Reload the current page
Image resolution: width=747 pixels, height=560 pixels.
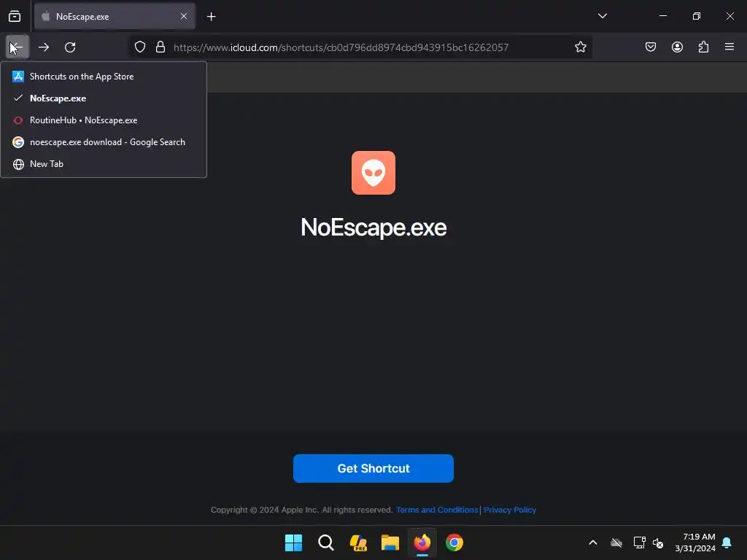tap(70, 47)
